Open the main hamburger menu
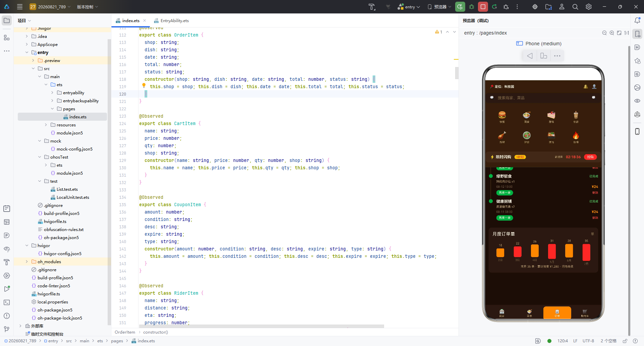This screenshot has width=644, height=346. pos(20,7)
